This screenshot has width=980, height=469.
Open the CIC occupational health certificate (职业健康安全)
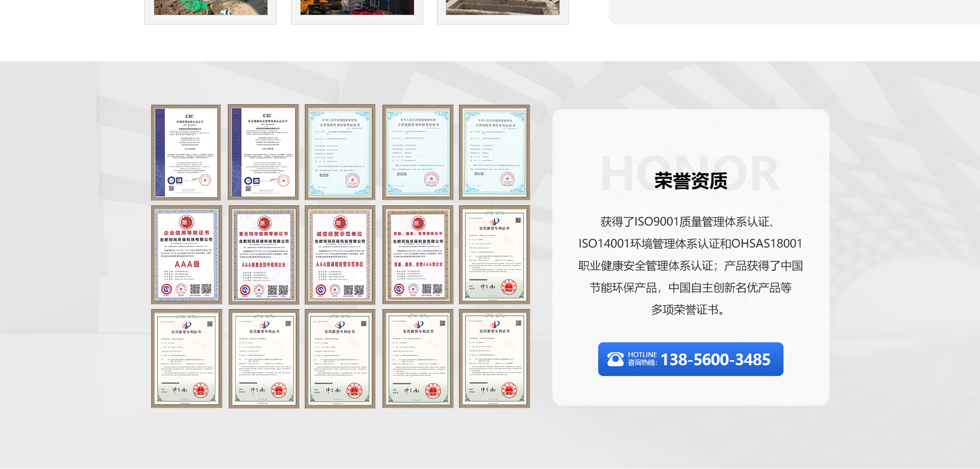click(x=263, y=152)
